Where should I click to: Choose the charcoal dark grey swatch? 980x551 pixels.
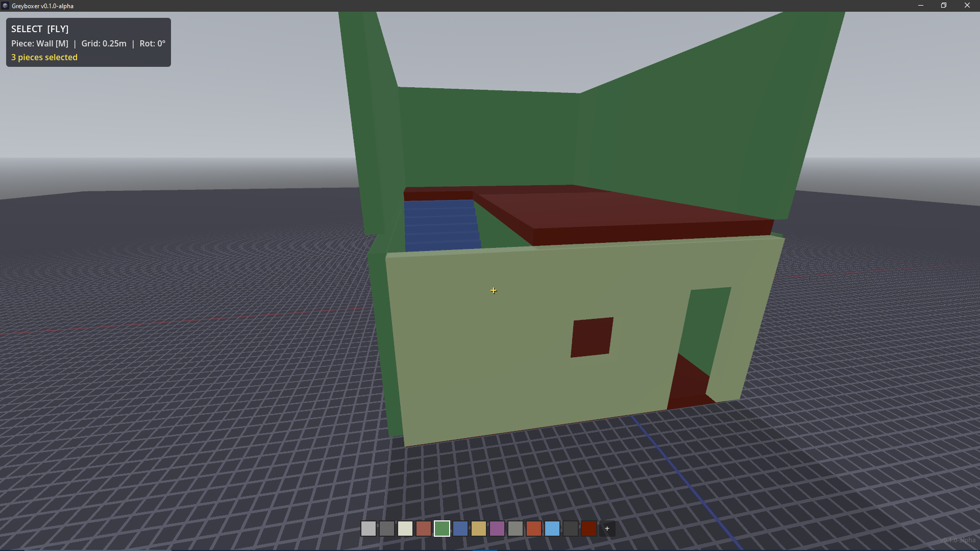click(570, 529)
